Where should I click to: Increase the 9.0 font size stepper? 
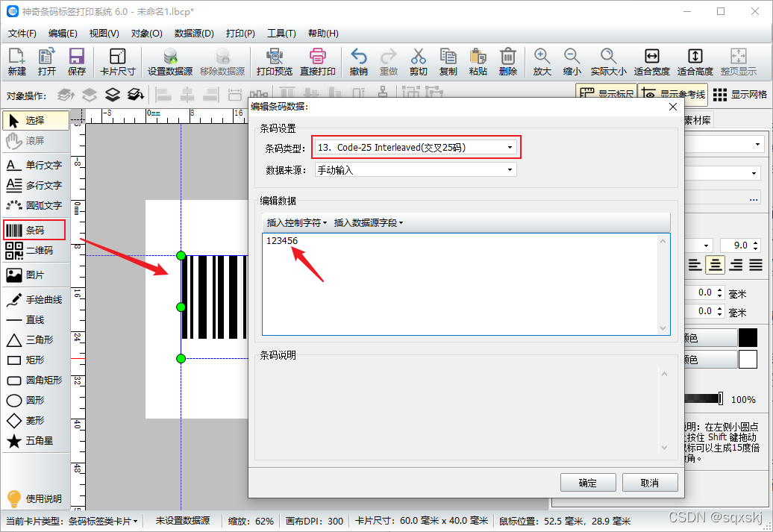coord(757,242)
